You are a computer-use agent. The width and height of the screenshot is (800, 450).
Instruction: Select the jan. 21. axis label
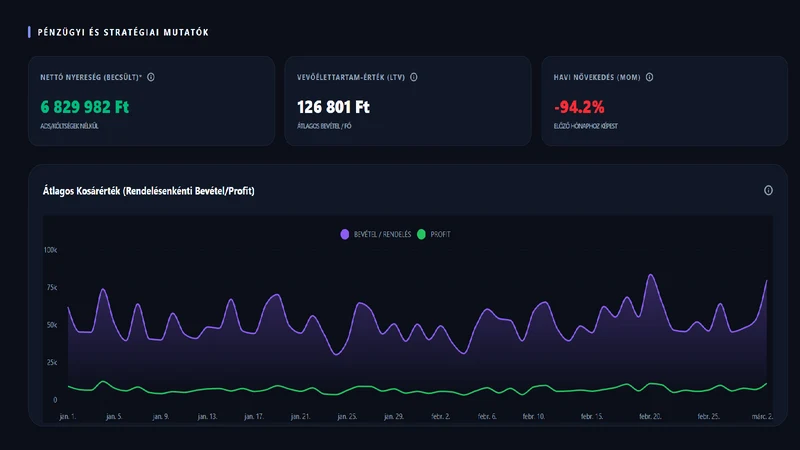click(300, 416)
